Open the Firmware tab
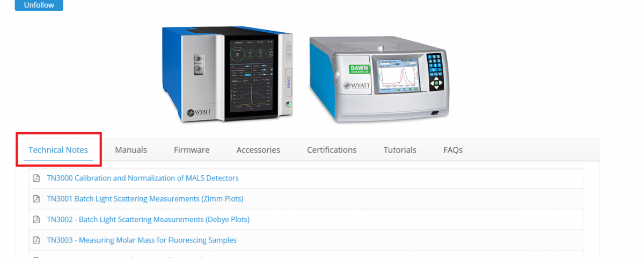The width and height of the screenshot is (644, 258). click(x=192, y=150)
